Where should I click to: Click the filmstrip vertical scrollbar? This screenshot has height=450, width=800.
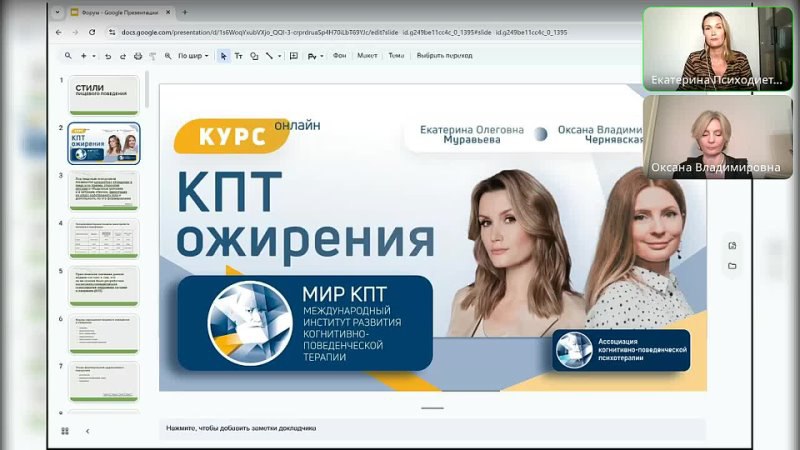coord(147,90)
